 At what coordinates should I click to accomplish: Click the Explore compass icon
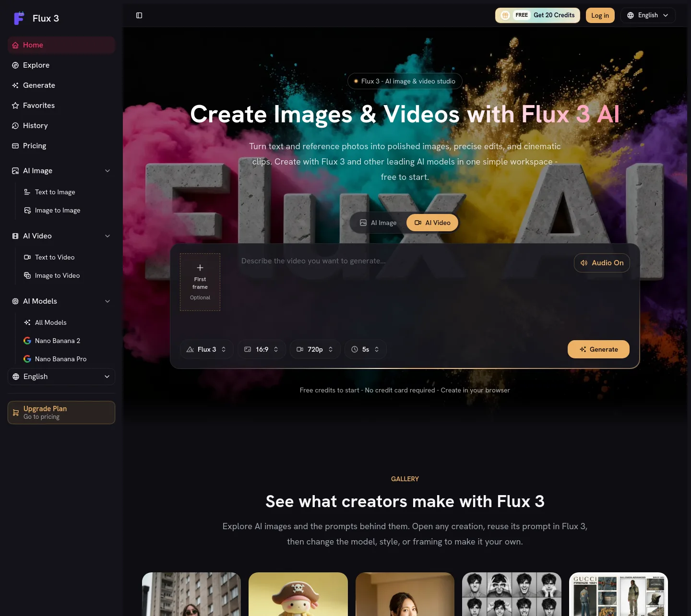click(x=15, y=65)
